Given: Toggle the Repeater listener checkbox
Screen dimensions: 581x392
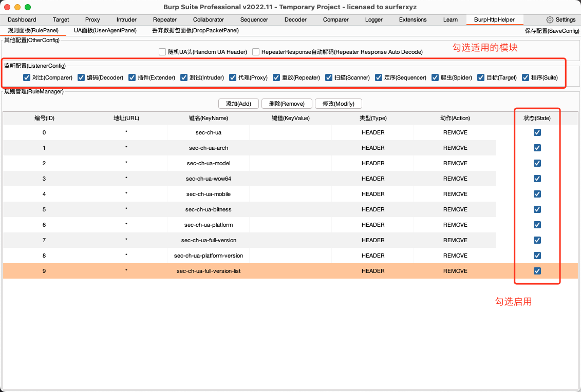Looking at the screenshot, I should tap(276, 77).
